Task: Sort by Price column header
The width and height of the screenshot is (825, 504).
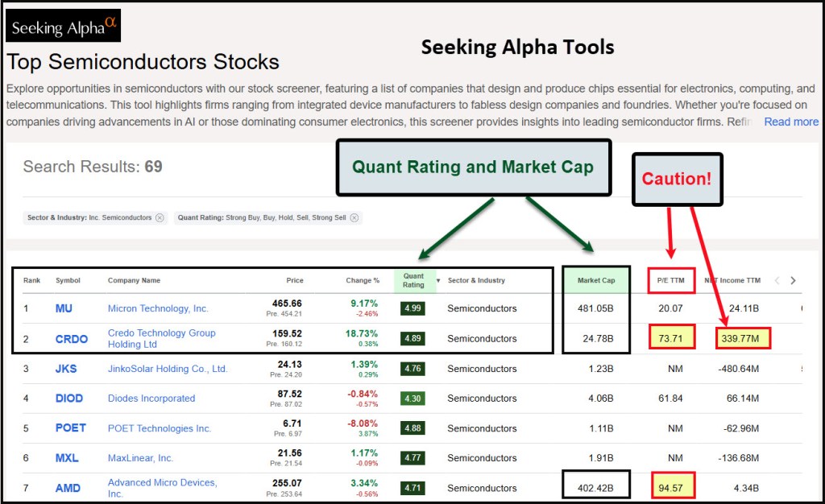Action: [295, 281]
